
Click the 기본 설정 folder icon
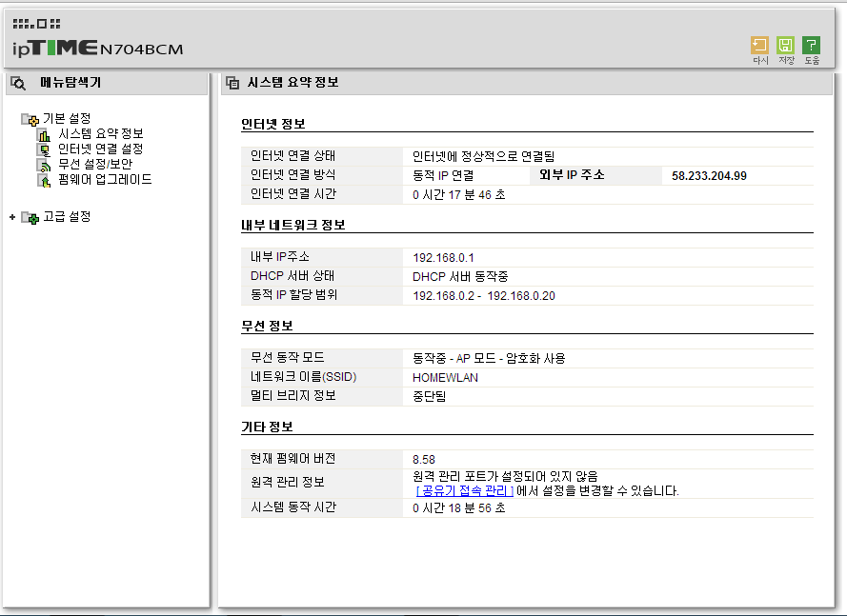tap(30, 119)
